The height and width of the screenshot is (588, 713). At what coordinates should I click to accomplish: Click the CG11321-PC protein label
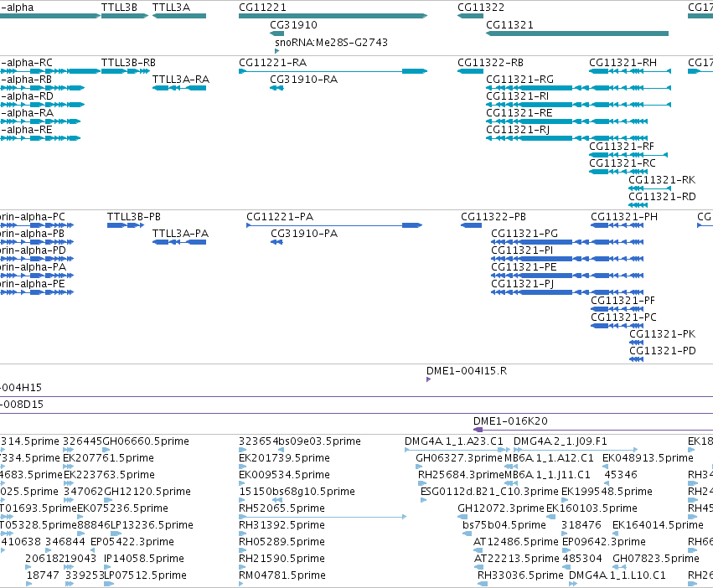624,317
